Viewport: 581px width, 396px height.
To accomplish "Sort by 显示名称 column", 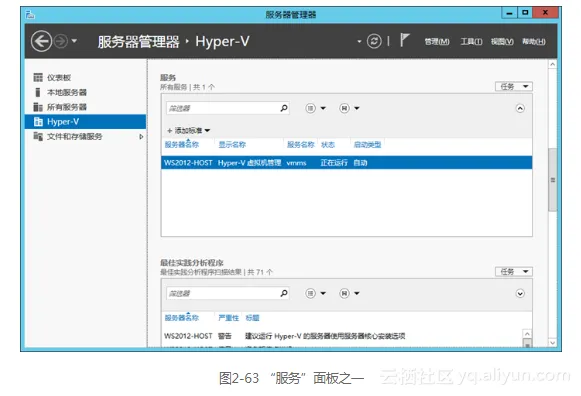I will click(x=232, y=144).
